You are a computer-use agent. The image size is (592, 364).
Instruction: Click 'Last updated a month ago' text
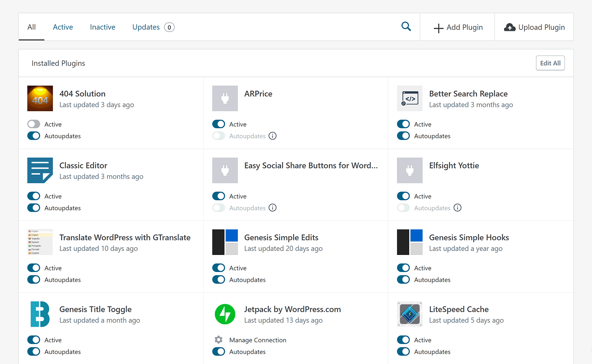coord(100,320)
